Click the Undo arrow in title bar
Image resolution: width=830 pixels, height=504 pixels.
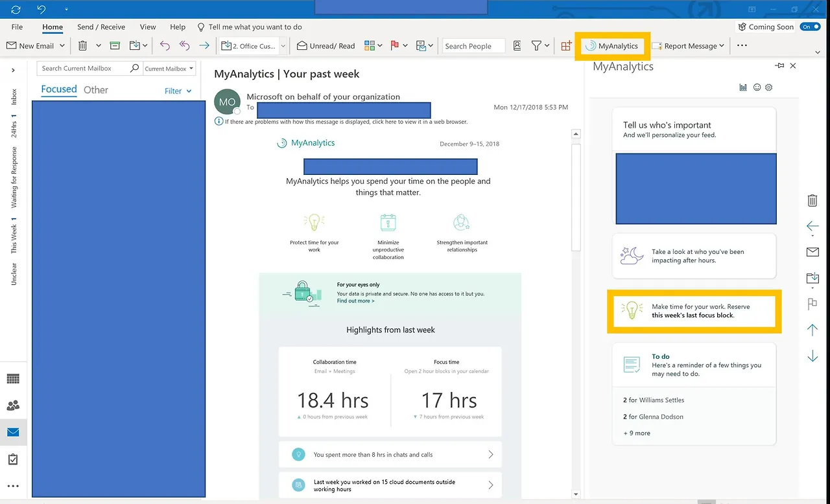point(41,10)
